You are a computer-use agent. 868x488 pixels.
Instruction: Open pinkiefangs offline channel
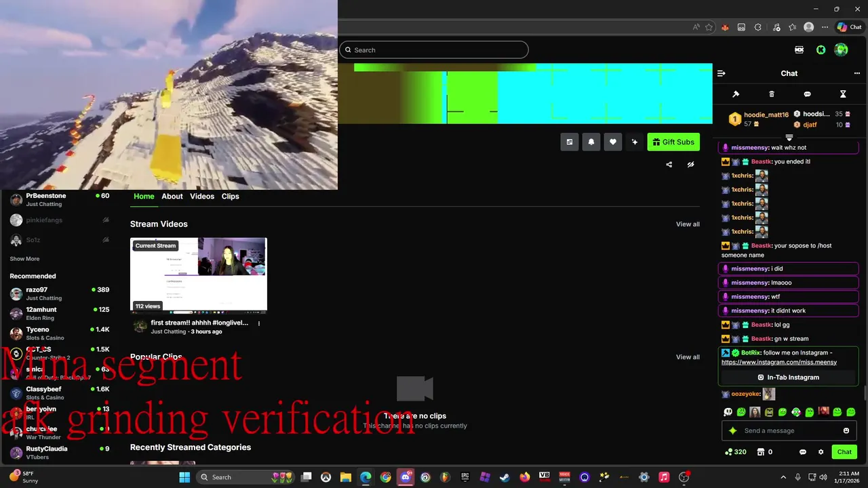(60, 220)
